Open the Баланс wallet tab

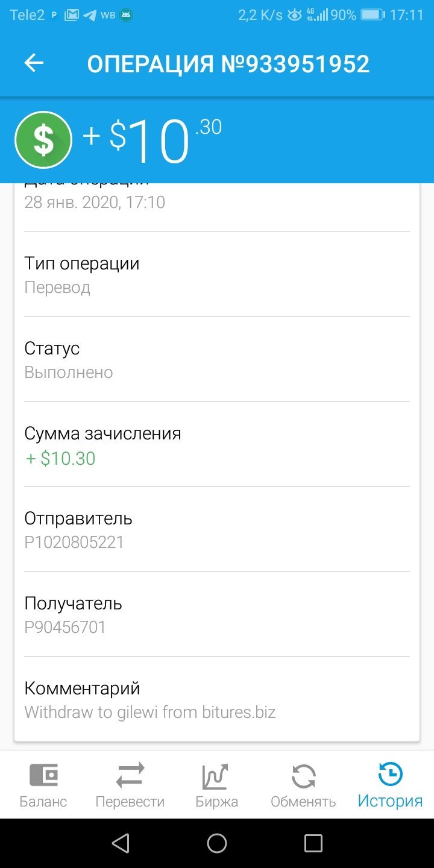pyautogui.click(x=43, y=785)
